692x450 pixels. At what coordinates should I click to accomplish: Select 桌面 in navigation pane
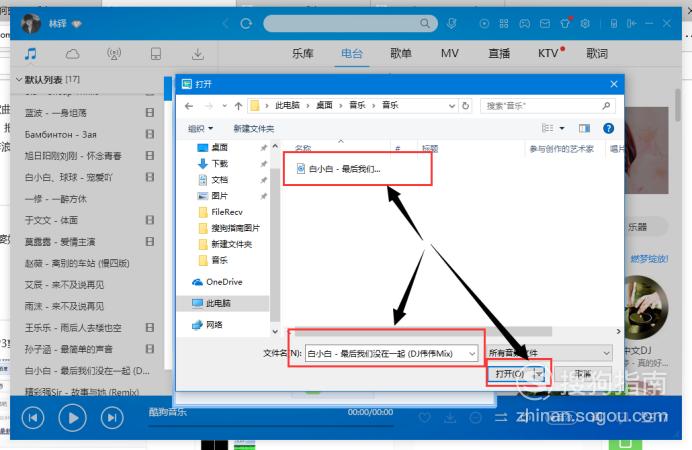pos(219,147)
